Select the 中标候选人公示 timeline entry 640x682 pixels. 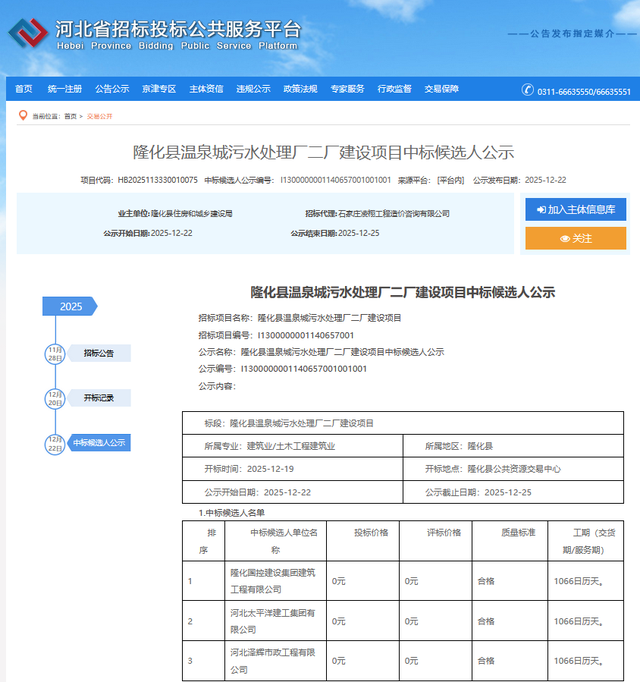[99, 443]
